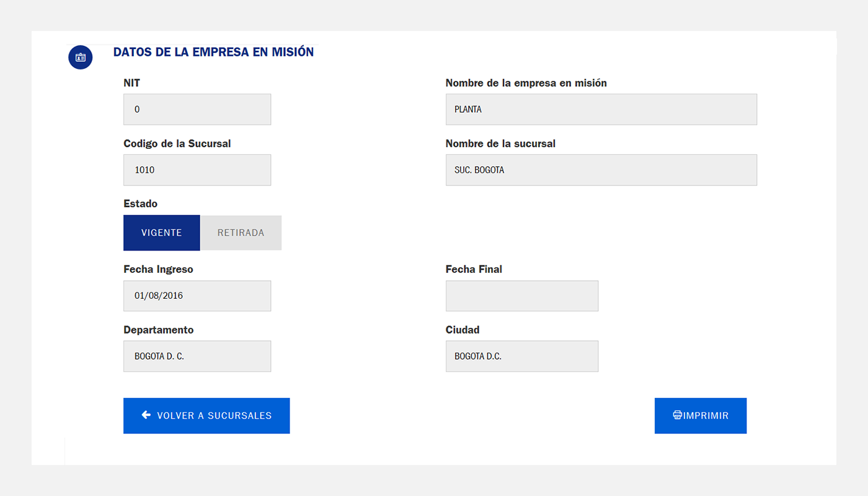This screenshot has height=496, width=868.
Task: Click VOLVER A SUCURSALES button text
Action: (x=215, y=416)
